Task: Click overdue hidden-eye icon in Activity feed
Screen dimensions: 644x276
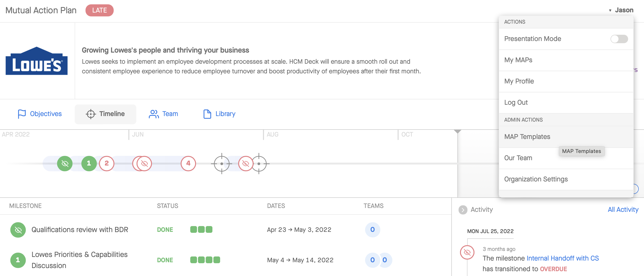Action: 467,252
